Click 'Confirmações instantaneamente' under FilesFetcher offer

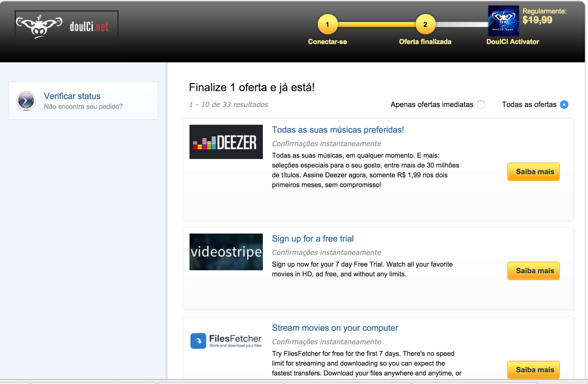pyautogui.click(x=326, y=342)
